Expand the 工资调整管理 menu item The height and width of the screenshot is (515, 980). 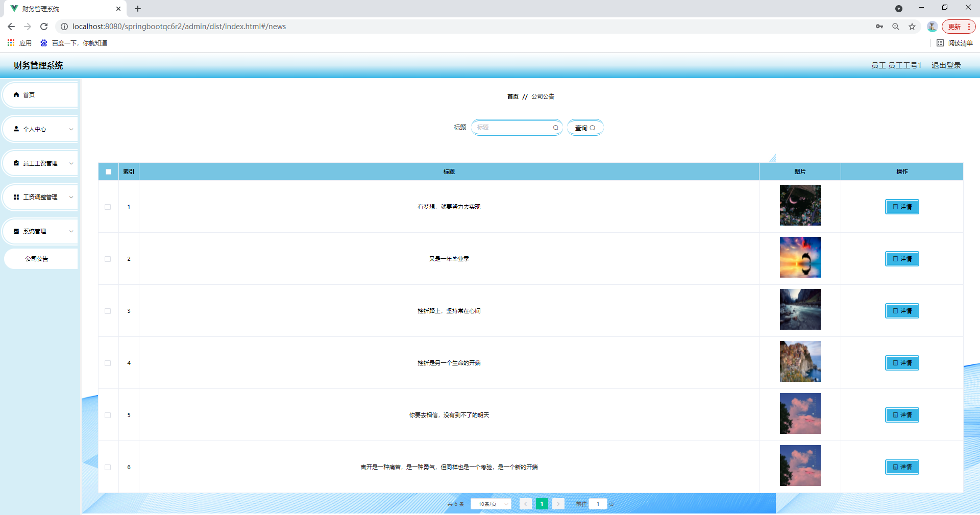pos(41,197)
